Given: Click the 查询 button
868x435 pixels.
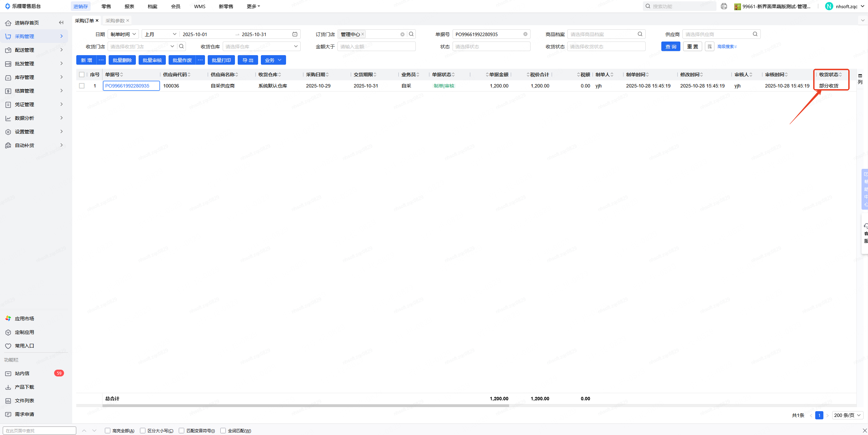Looking at the screenshot, I should (x=670, y=47).
